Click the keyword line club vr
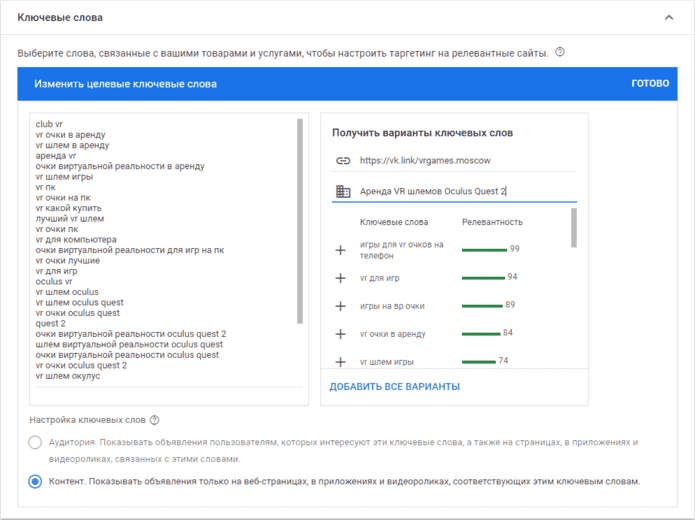 pos(49,124)
